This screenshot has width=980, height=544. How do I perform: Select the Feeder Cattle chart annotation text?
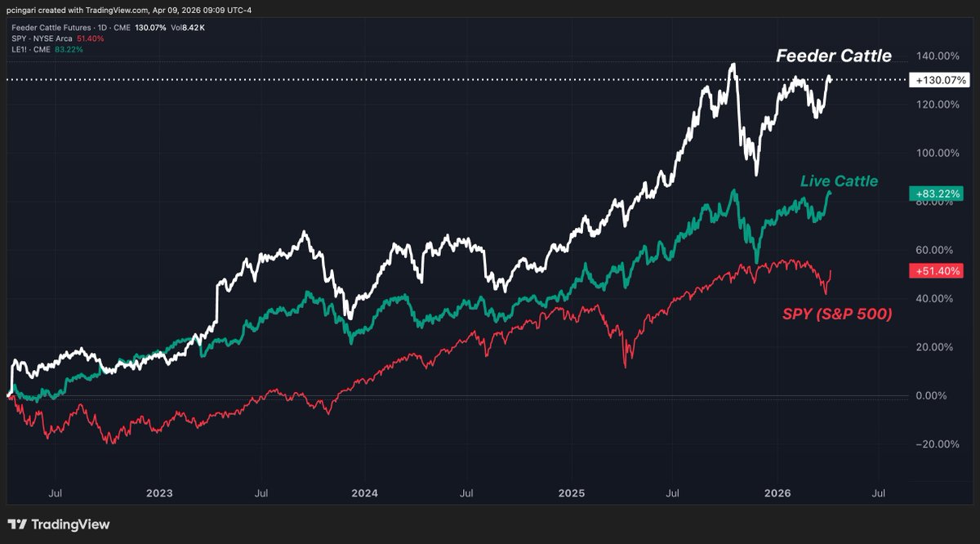coord(835,56)
